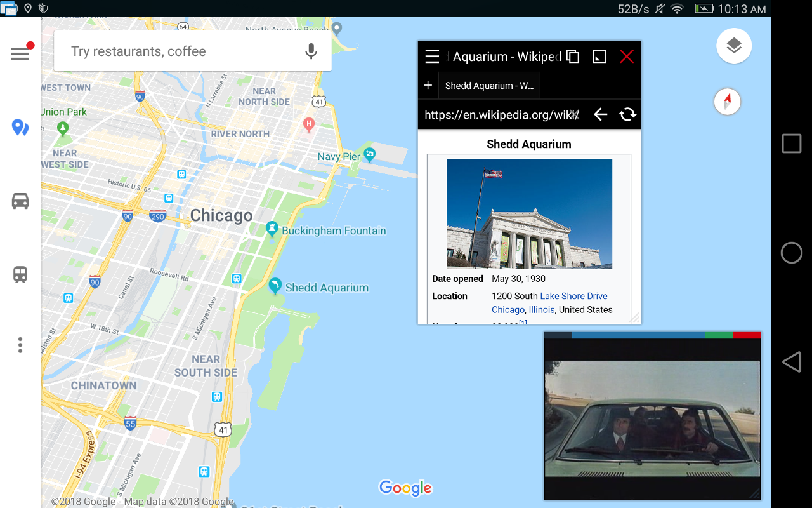Tap the Chicago city label

[221, 216]
